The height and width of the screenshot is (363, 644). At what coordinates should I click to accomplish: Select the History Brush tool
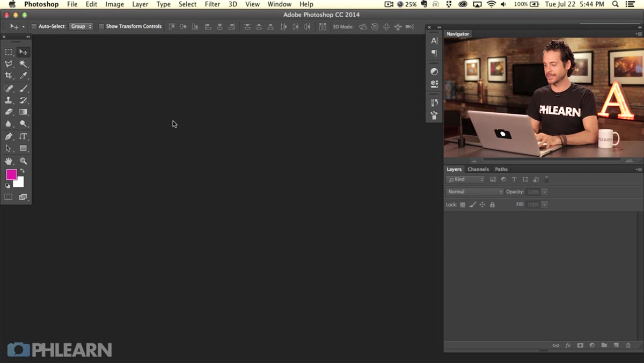(23, 100)
